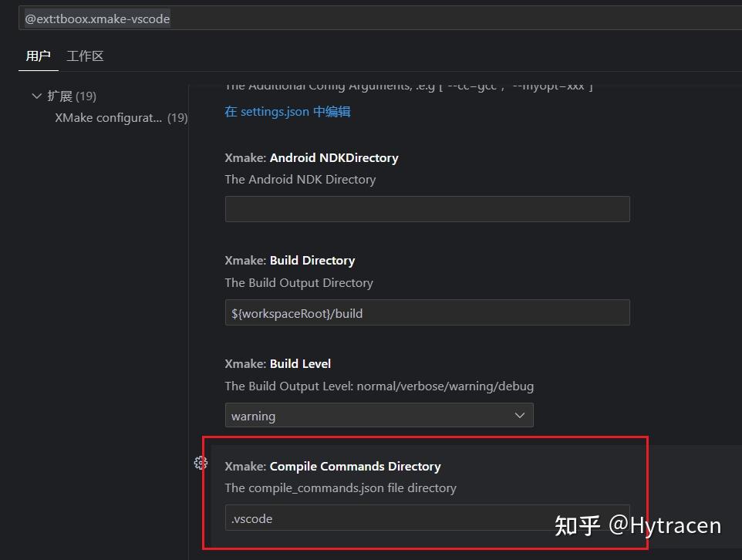Select the Xmake: Build Directory setting title
The width and height of the screenshot is (742, 560).
[x=290, y=261]
